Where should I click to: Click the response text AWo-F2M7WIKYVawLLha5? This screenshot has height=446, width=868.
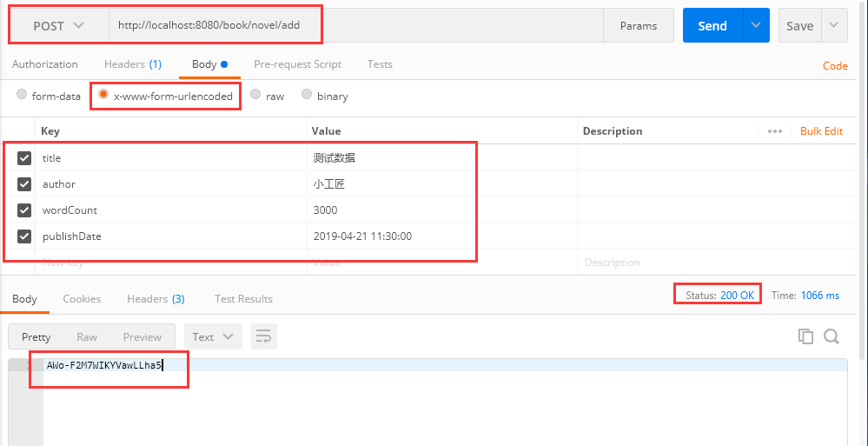104,365
